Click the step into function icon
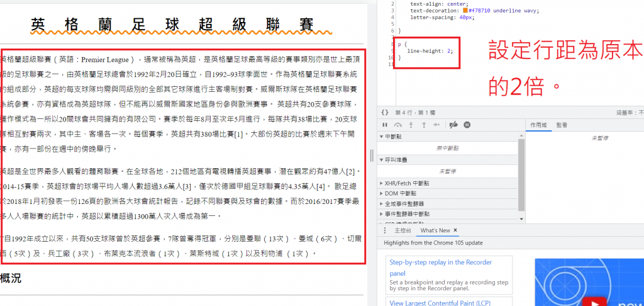Viewport: 644px width, 306px height. (x=411, y=125)
